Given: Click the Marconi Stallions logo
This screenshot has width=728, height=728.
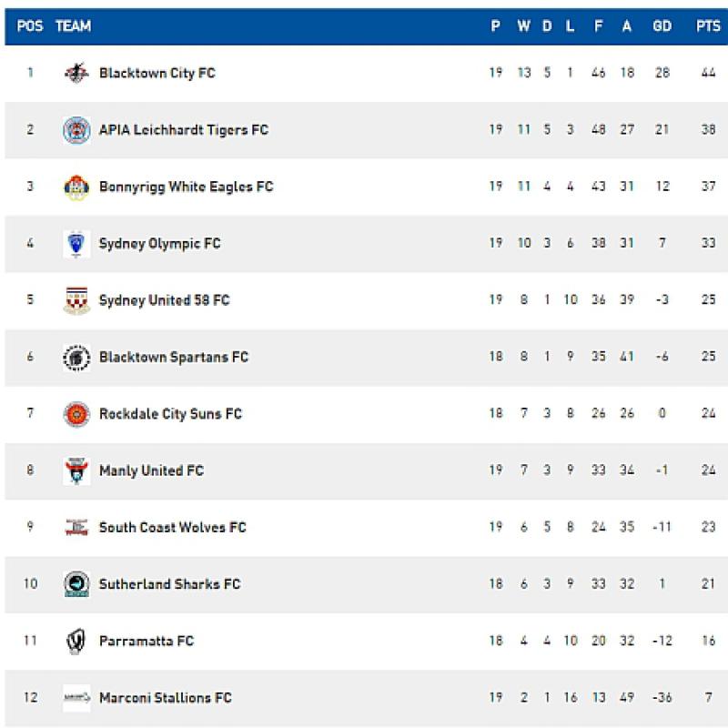Looking at the screenshot, I should tap(76, 698).
